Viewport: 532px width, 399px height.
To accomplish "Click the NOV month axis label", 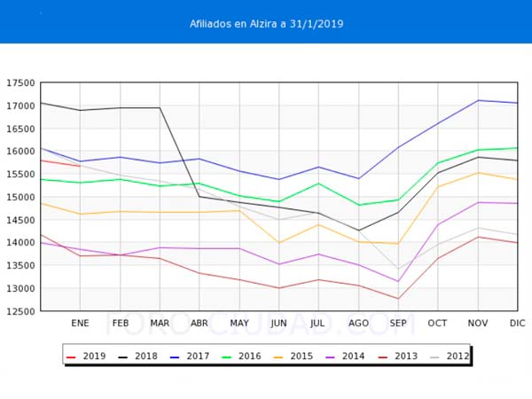I will coord(478,324).
